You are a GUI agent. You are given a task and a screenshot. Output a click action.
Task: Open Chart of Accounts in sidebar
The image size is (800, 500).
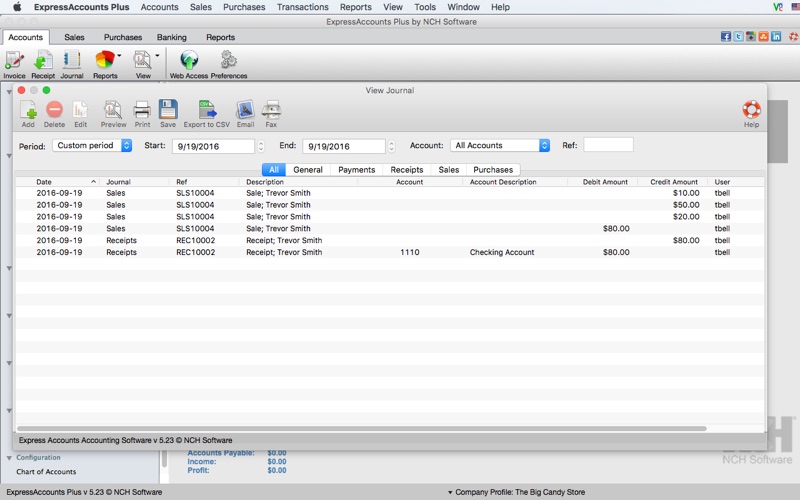[x=46, y=471]
